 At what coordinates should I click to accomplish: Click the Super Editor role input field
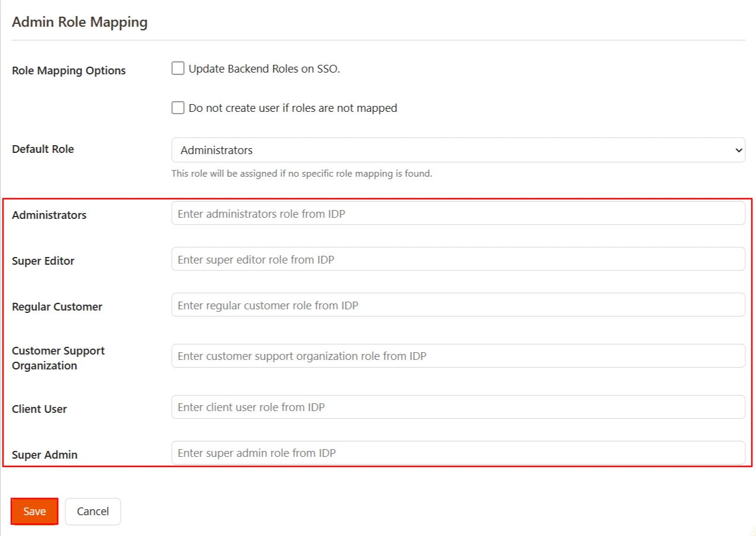coord(458,259)
